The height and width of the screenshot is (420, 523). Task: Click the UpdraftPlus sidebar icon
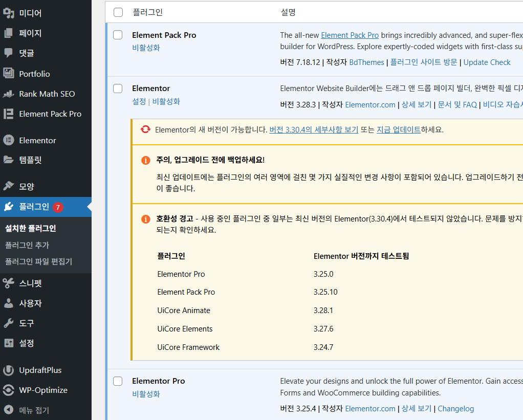[9, 370]
